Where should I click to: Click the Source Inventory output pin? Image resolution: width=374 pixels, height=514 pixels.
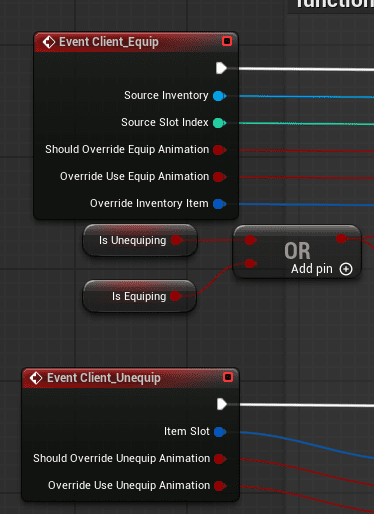(x=219, y=96)
